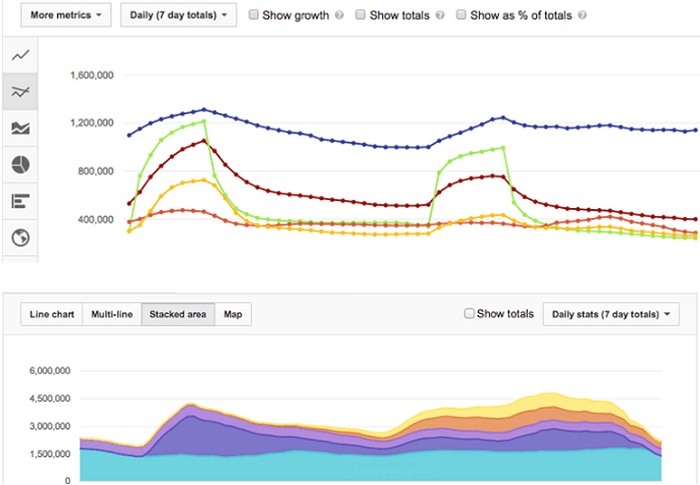700x485 pixels.
Task: Expand the Daily (7 day totals) dropdown
Action: click(x=178, y=15)
